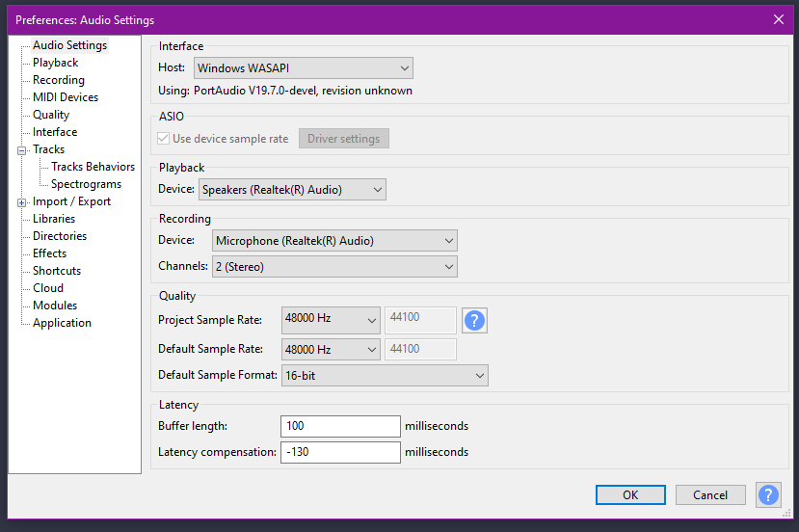Open Effects preferences
Viewport: 799px width, 532px height.
coord(49,253)
